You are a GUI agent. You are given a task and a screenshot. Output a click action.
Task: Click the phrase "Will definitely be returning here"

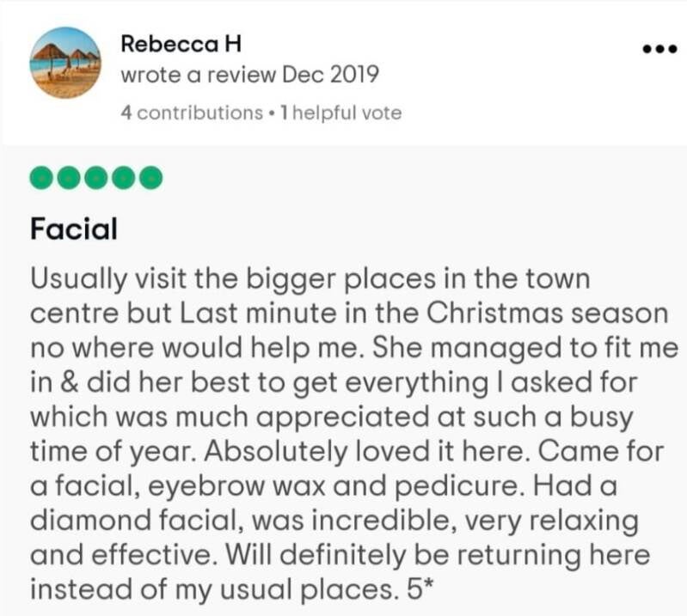(x=438, y=555)
